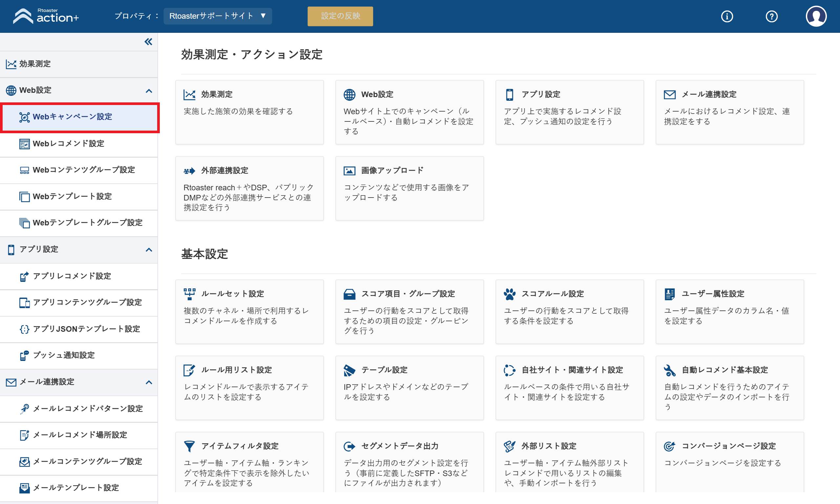Click the 基本設定 section heading
The image size is (840, 504).
(x=204, y=254)
